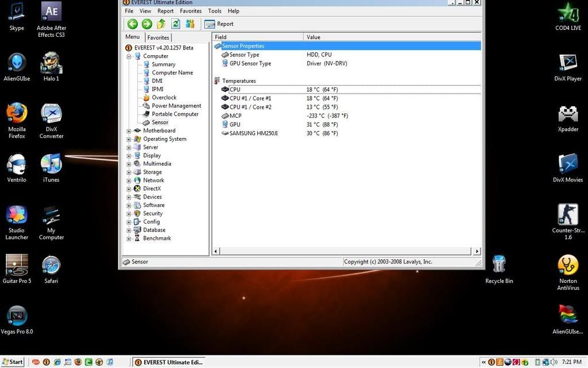Select Security in the tree
Screen dimensions: 588x368
153,213
